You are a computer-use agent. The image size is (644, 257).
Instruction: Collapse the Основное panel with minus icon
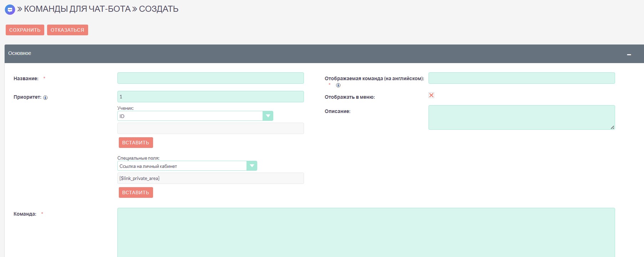629,55
